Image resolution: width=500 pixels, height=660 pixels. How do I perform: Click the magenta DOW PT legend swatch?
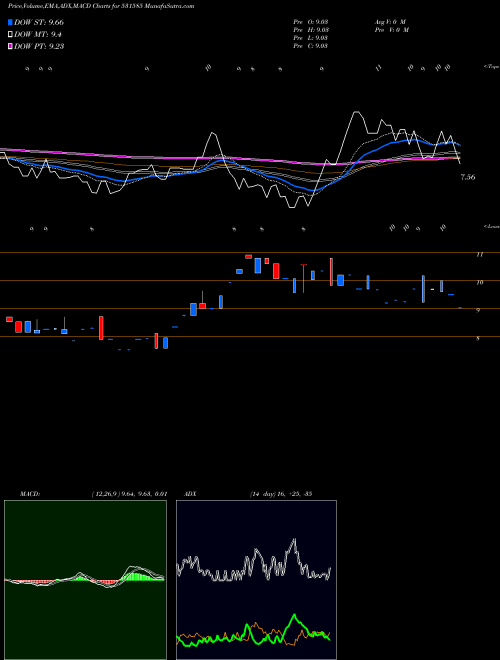[x=10, y=46]
